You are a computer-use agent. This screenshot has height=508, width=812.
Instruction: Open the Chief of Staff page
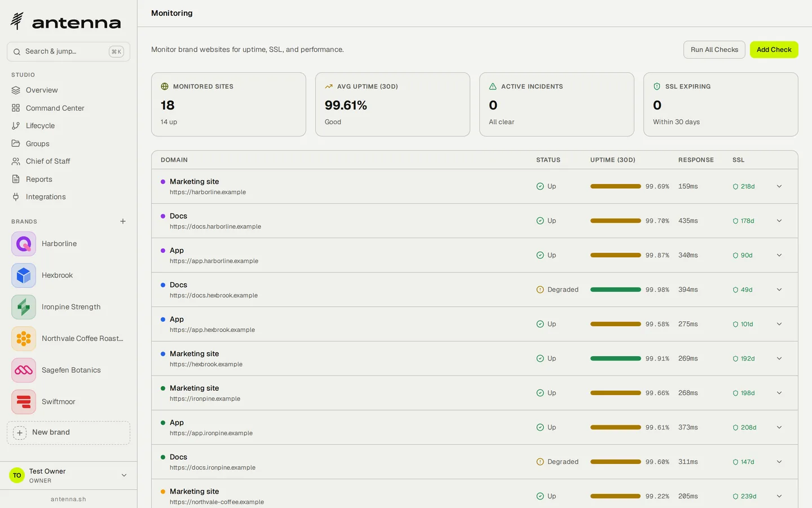(x=68, y=161)
